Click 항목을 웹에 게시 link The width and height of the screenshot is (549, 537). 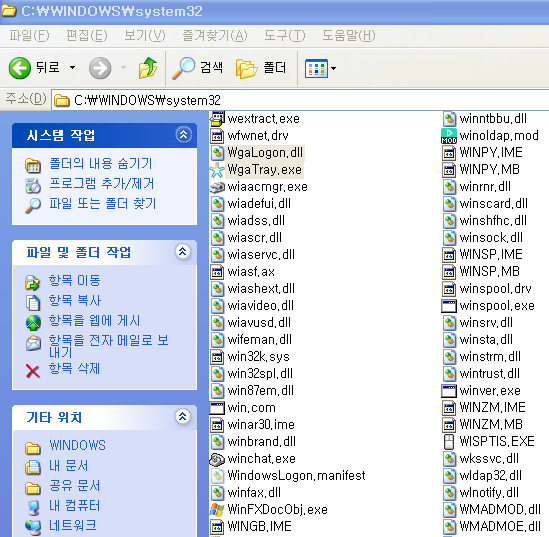94,321
